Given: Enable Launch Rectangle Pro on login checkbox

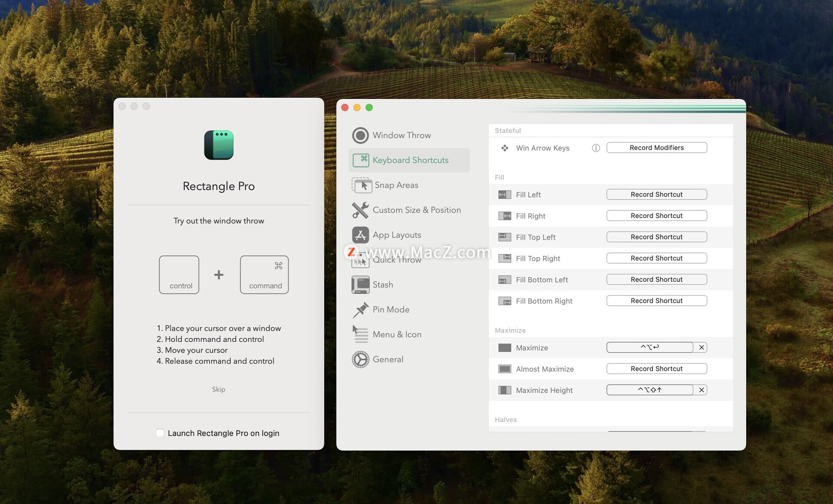Looking at the screenshot, I should click(x=160, y=433).
